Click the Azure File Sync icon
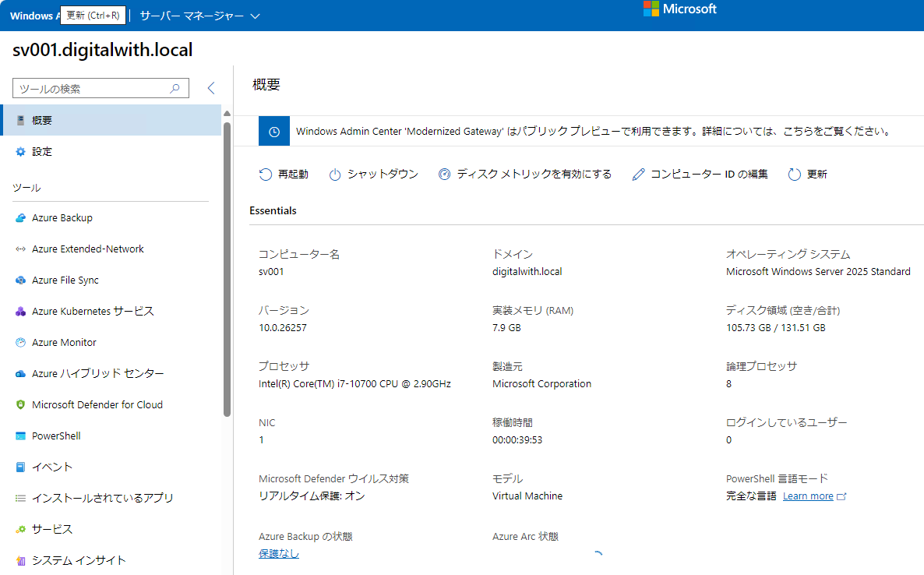Viewport: 924px width, 575px height. click(20, 280)
